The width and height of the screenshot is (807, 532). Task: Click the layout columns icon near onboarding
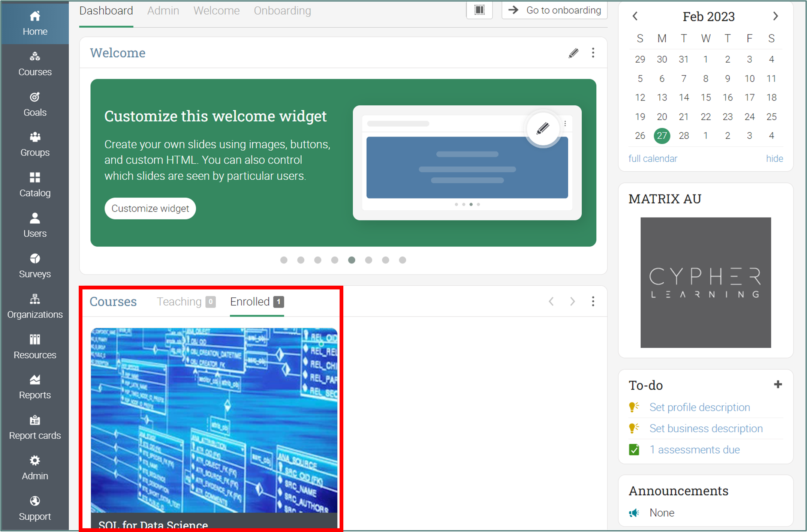click(479, 10)
